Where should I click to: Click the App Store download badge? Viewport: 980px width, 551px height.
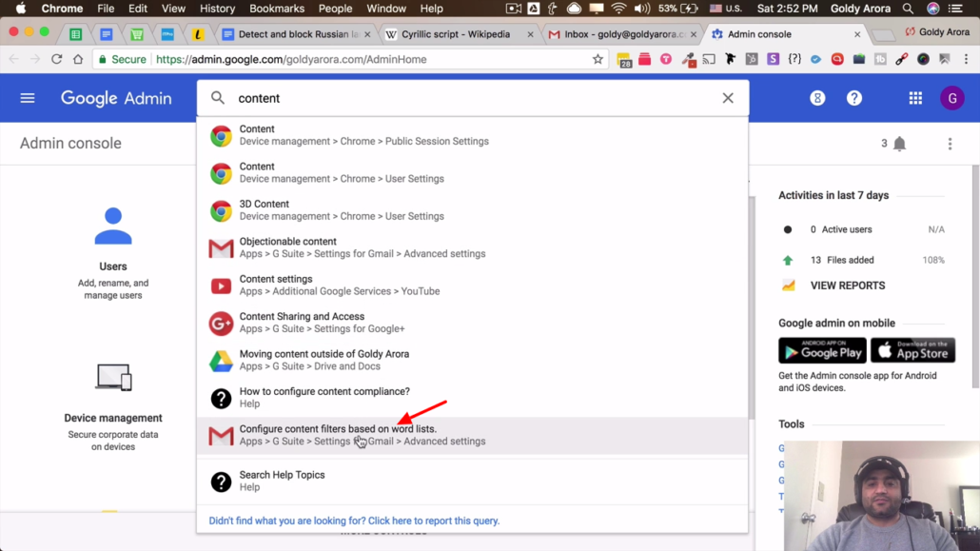[x=912, y=350]
